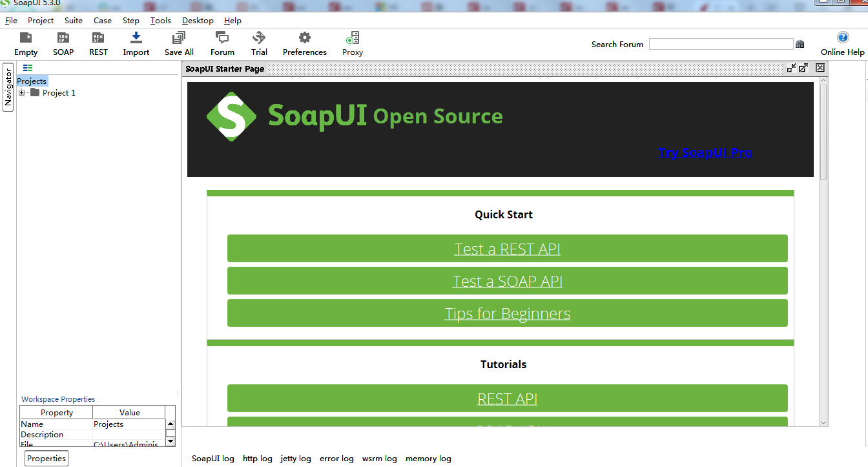
Task: Click the shrink desktop panel icon
Action: [x=792, y=68]
